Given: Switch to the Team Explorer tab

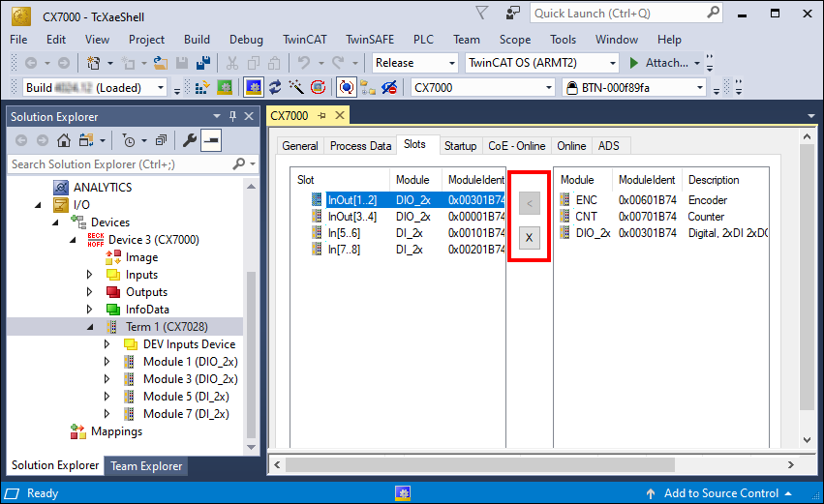Looking at the screenshot, I should pos(146,466).
